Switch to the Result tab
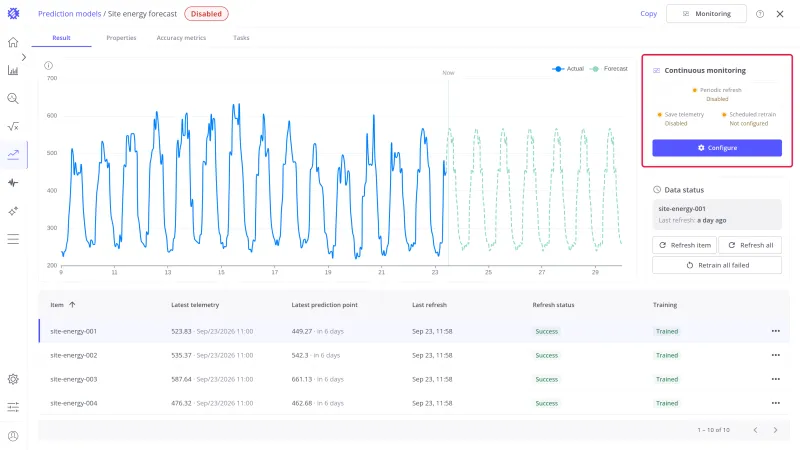This screenshot has height=450, width=800. pyautogui.click(x=61, y=38)
